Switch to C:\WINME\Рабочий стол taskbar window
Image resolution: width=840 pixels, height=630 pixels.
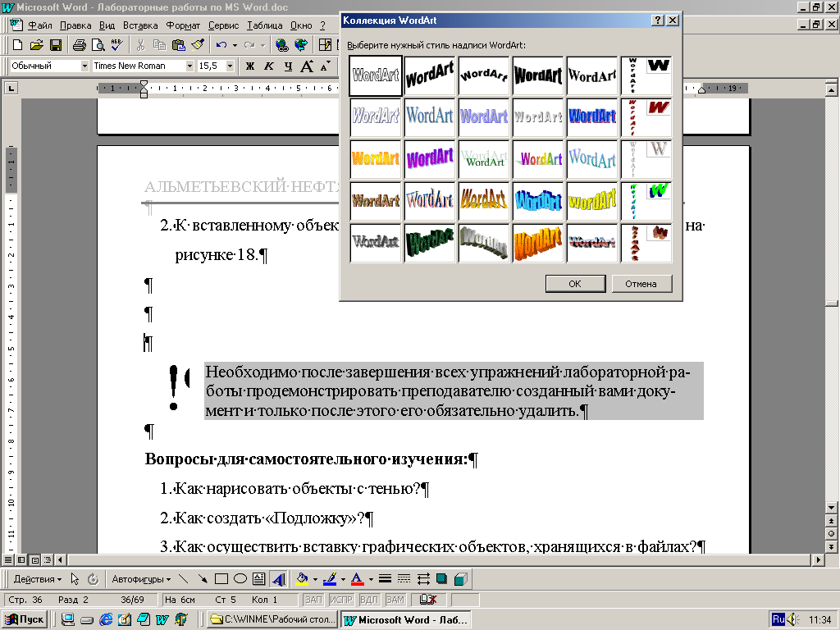[272, 619]
